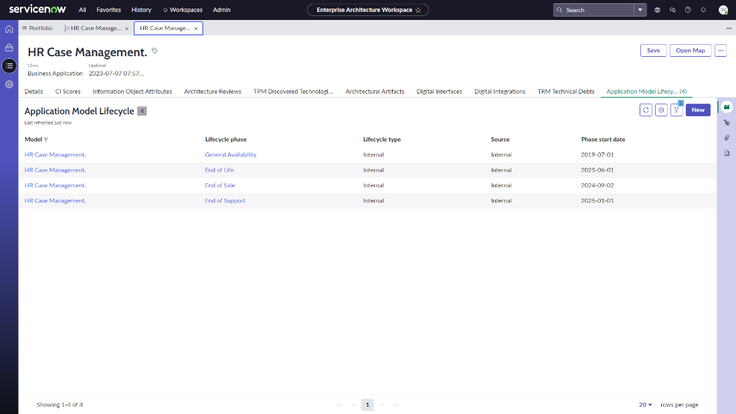736x414 pixels.
Task: Refresh the Application Model Lifecycle list
Action: tap(646, 110)
